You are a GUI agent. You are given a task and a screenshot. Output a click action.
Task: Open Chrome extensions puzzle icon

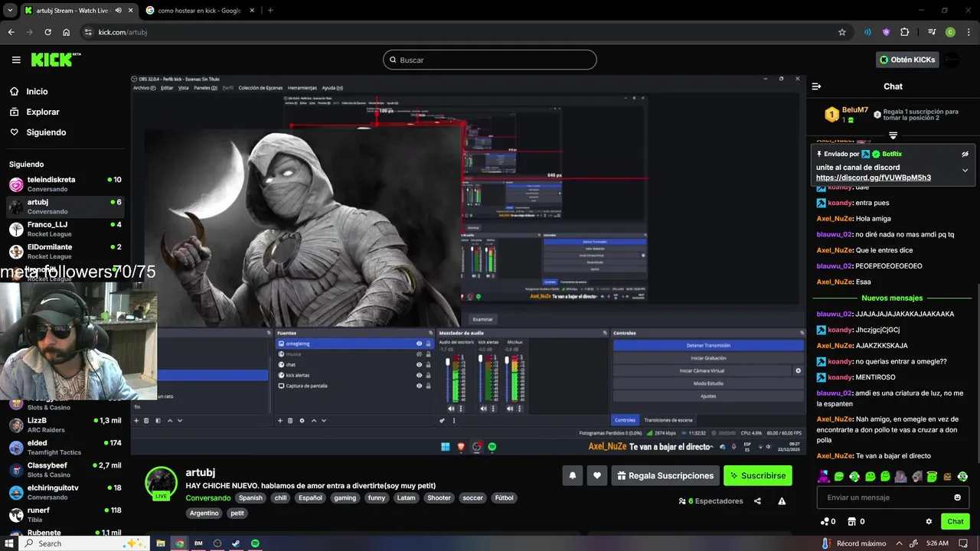[x=905, y=32]
